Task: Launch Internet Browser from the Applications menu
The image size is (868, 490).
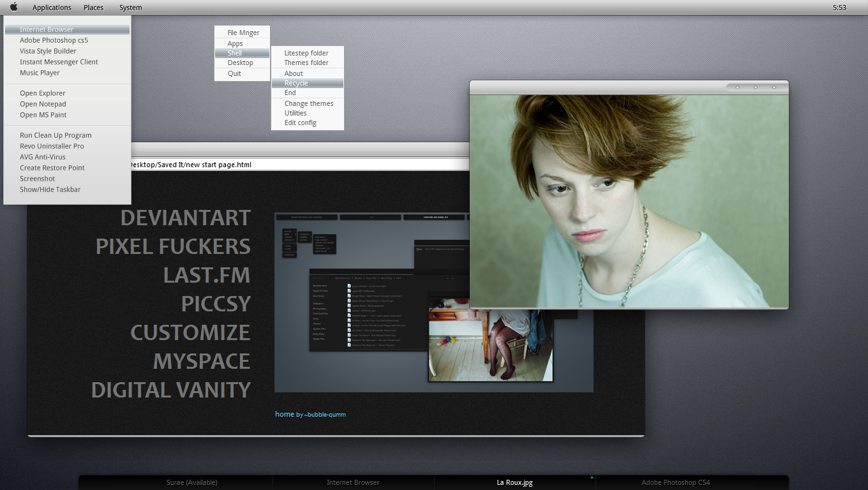Action: [67, 29]
